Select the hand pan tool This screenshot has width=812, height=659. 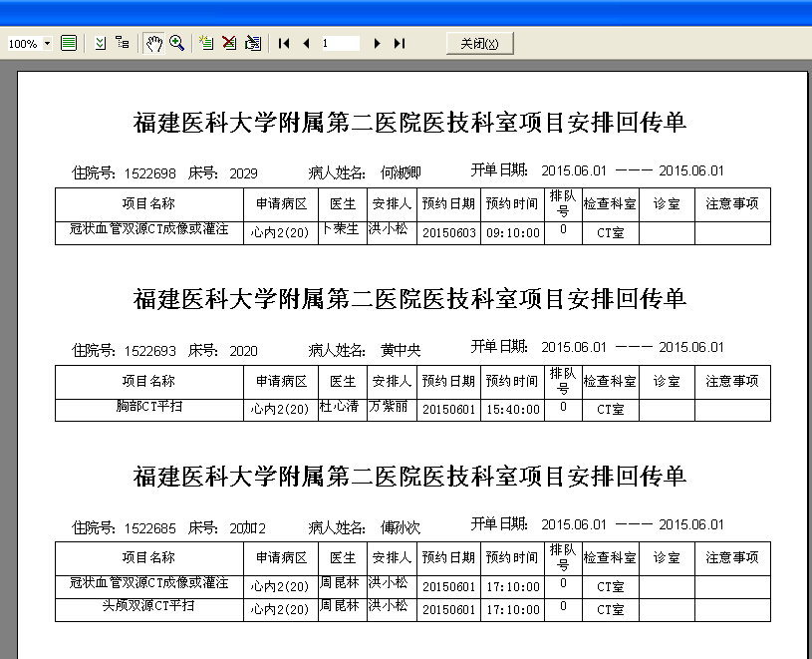click(153, 43)
